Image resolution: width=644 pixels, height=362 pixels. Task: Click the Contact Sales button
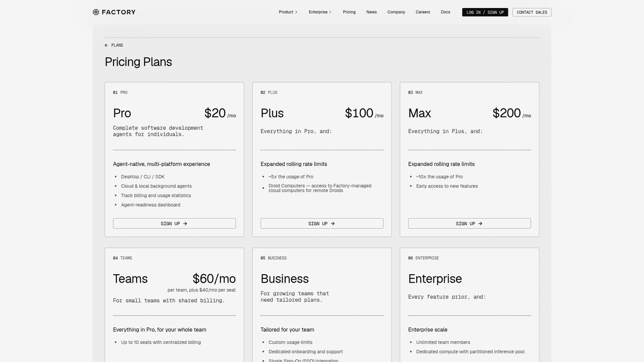(x=532, y=12)
